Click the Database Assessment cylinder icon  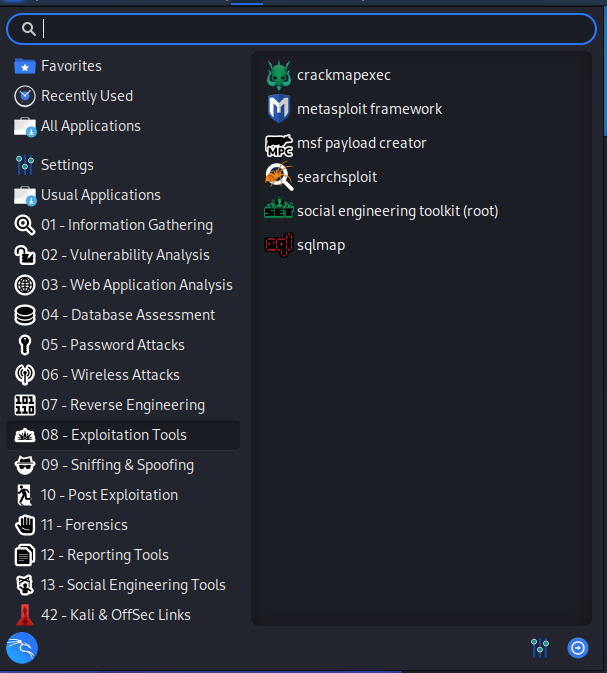coord(25,315)
